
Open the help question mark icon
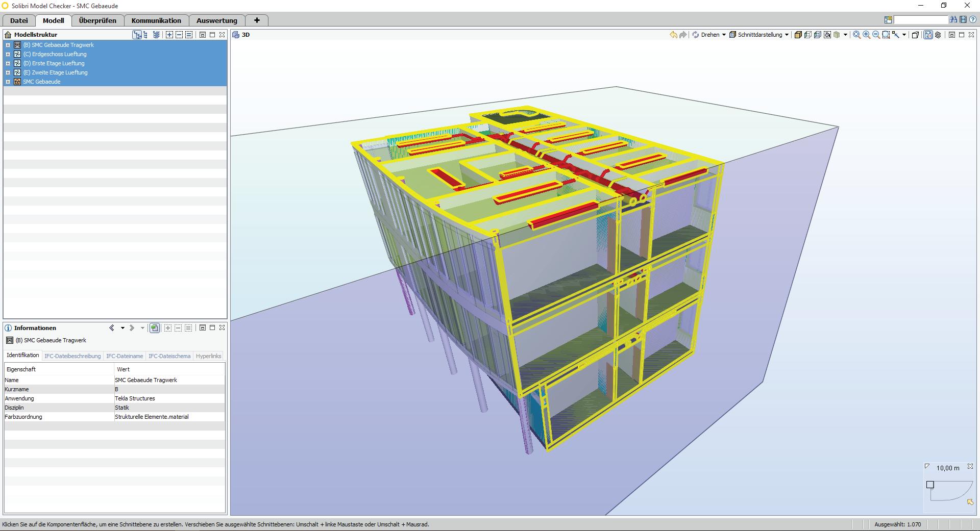(x=973, y=20)
